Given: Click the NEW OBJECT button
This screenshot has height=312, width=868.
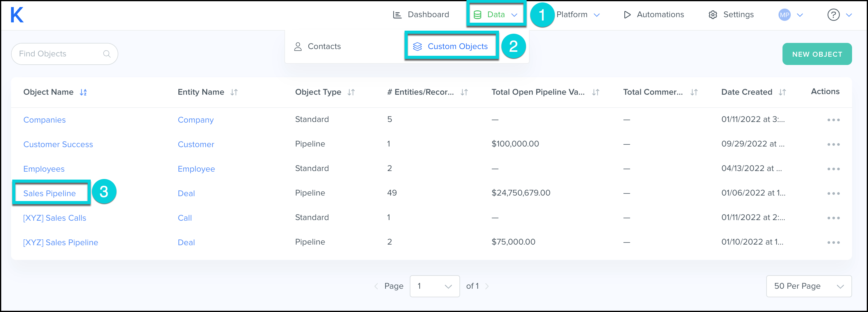Looking at the screenshot, I should [817, 54].
